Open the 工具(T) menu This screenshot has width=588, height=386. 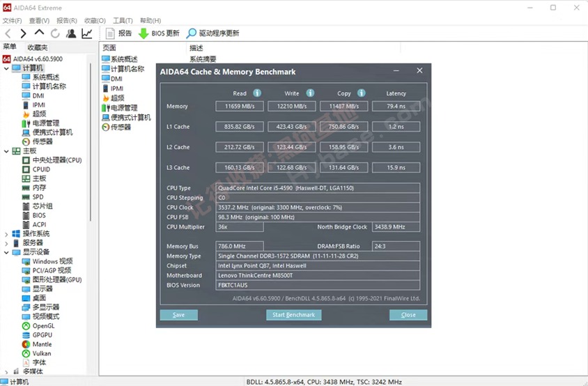pos(123,21)
